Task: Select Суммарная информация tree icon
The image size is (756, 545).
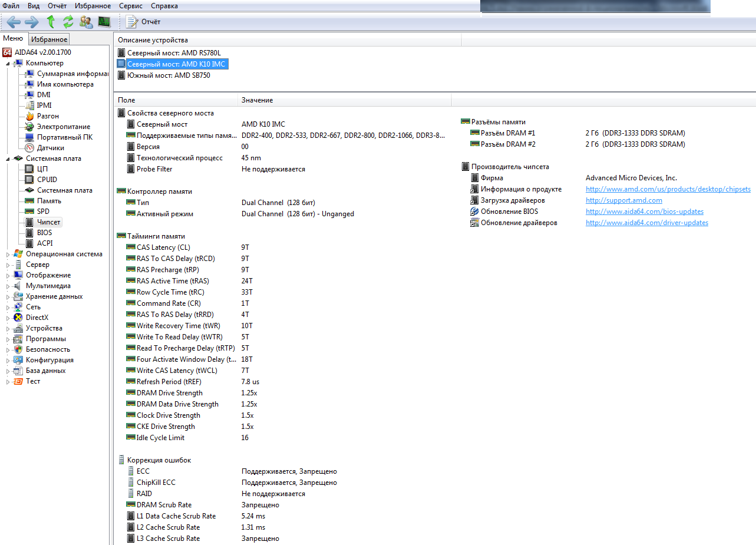Action: point(29,74)
